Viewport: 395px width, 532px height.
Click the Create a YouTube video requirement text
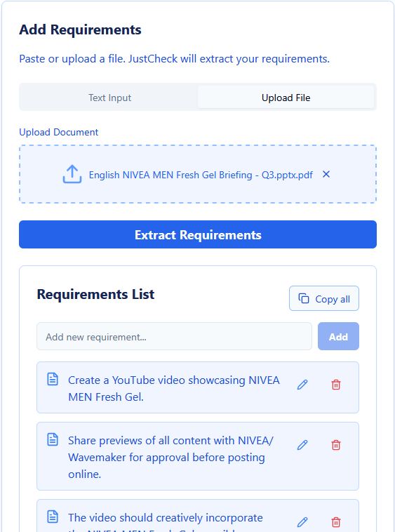(174, 388)
